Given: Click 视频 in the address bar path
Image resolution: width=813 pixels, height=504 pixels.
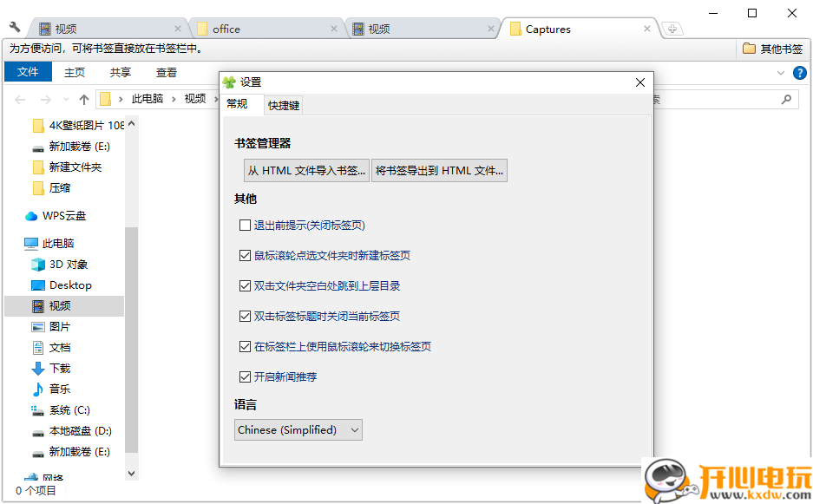Looking at the screenshot, I should click(195, 99).
